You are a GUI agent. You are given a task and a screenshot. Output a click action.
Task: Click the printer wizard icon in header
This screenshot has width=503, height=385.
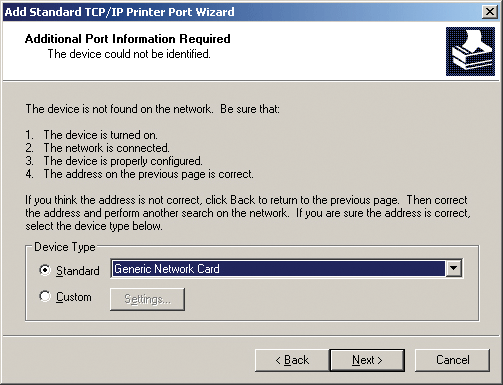[470, 52]
